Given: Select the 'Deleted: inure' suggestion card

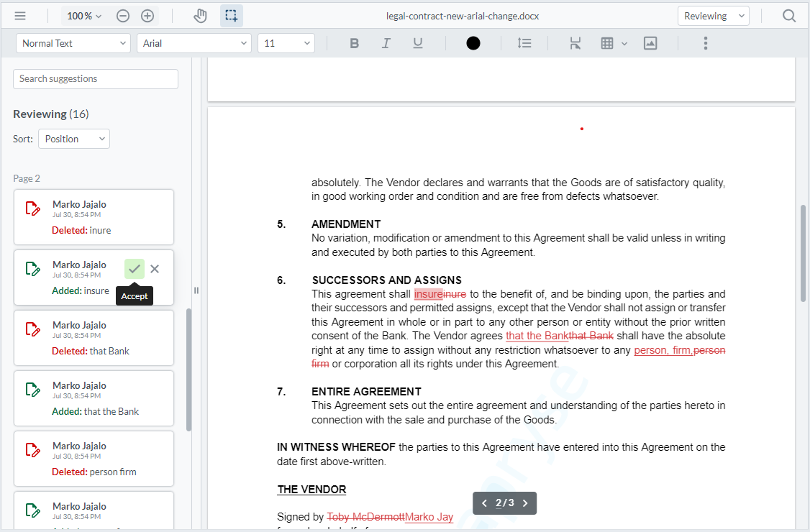Looking at the screenshot, I should [94, 217].
